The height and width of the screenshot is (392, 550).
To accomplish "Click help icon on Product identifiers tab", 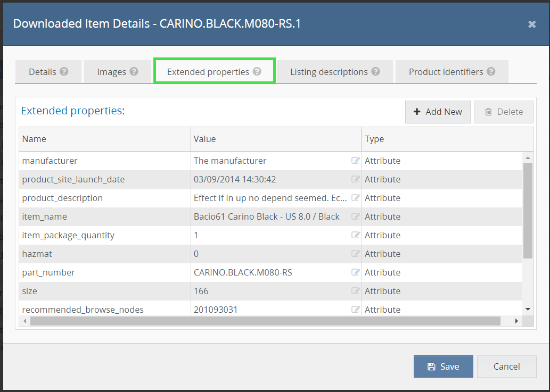I will tap(491, 71).
